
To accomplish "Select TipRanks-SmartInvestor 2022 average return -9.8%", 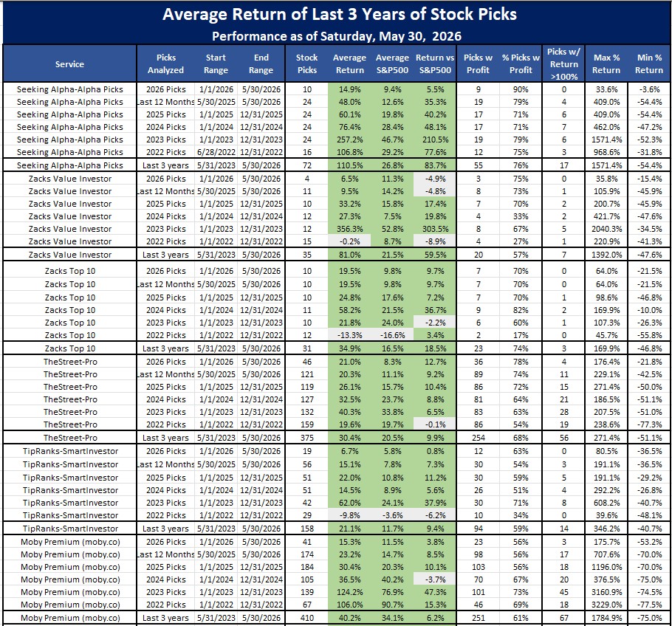I will 350,515.
